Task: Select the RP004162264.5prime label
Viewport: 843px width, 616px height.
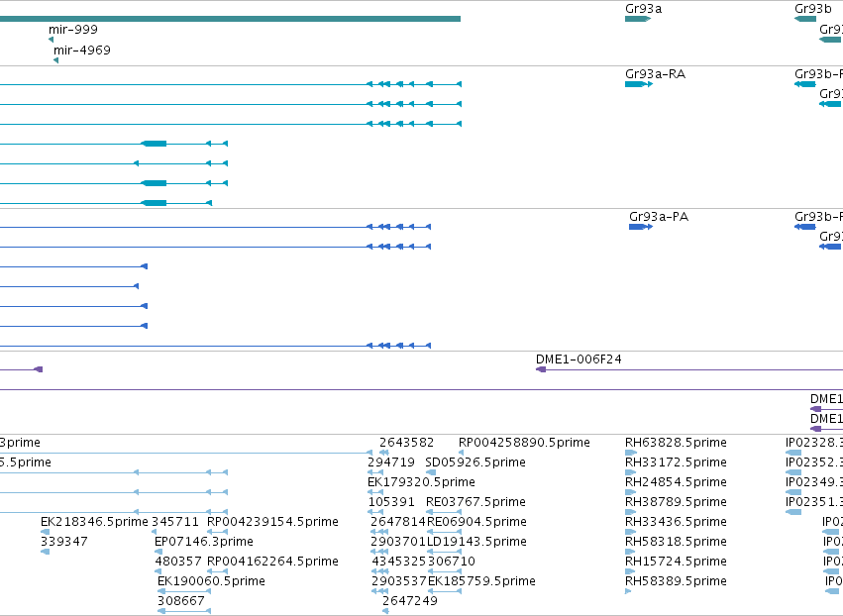Action: (x=272, y=562)
